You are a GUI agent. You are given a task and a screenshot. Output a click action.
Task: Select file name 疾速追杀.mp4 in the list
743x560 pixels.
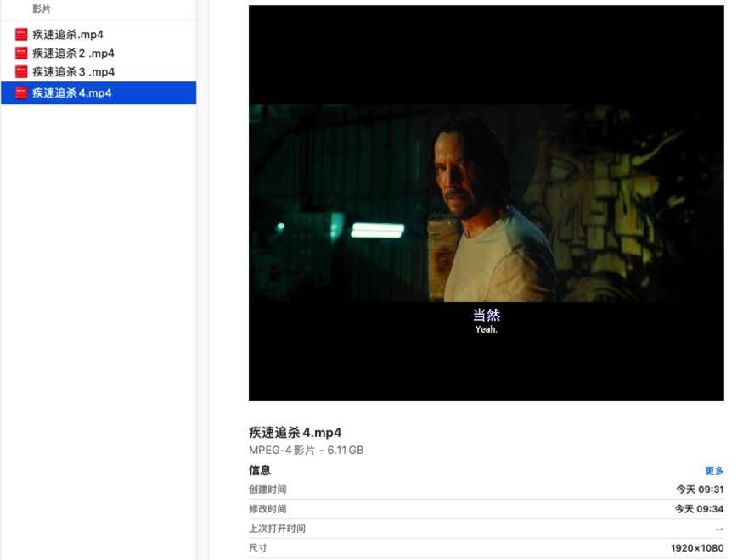[x=68, y=35]
